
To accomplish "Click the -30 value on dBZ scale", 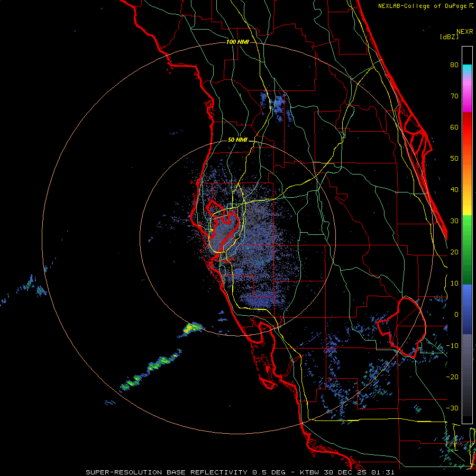I will 452,408.
